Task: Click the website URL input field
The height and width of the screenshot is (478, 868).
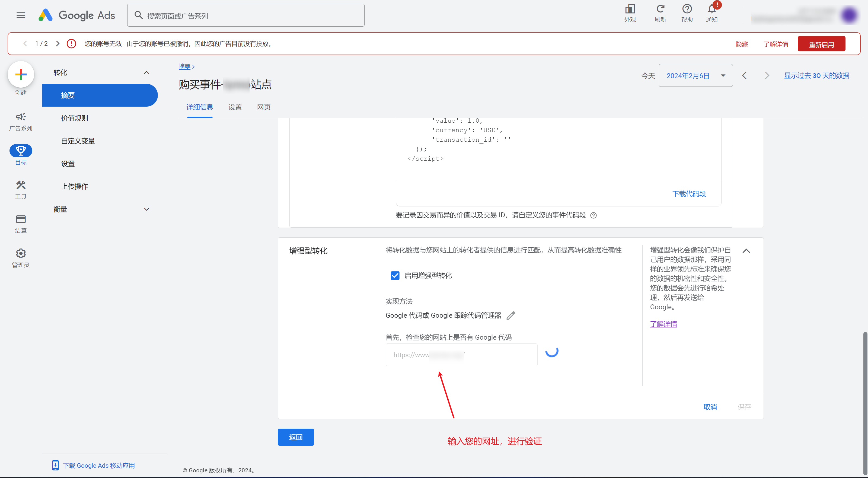Action: (x=461, y=355)
